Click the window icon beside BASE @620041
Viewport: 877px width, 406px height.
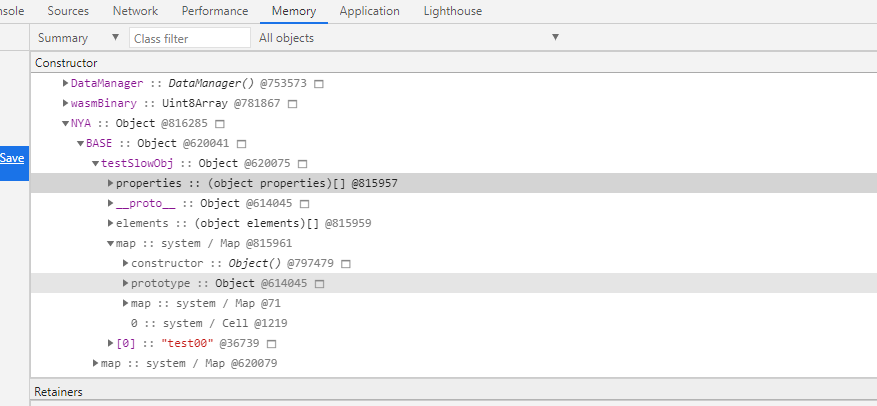[241, 144]
